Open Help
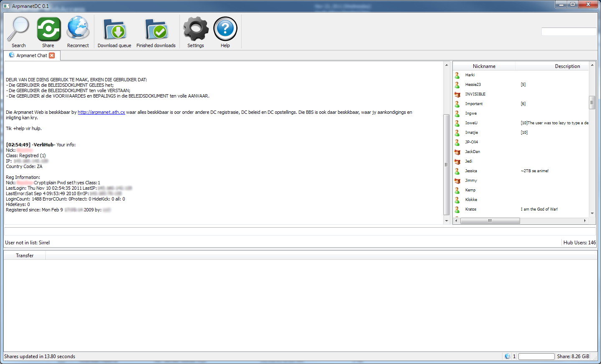This screenshot has width=601, height=364. pos(225,33)
